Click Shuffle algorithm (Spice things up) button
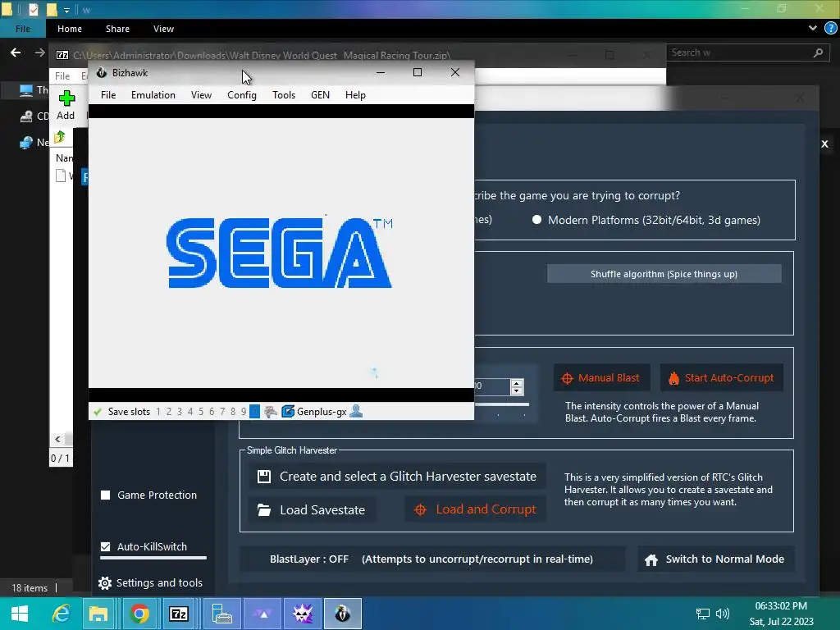Screen dimensions: 840x630 664,274
